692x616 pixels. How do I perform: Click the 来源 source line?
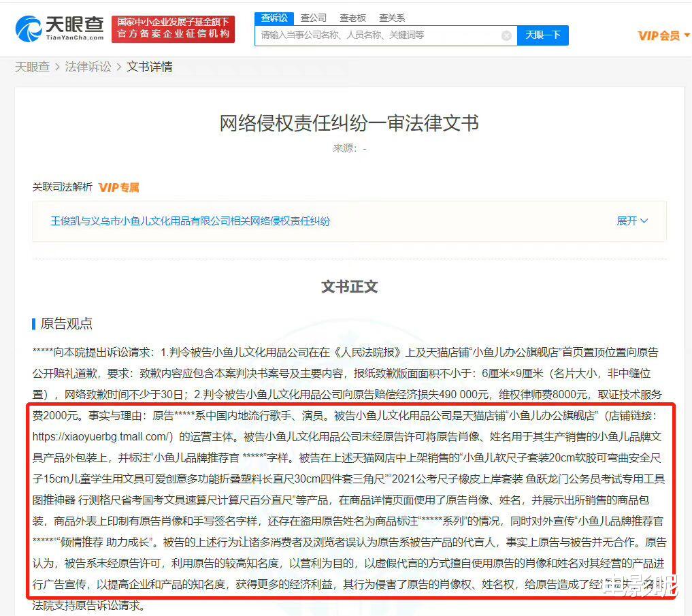[x=349, y=148]
